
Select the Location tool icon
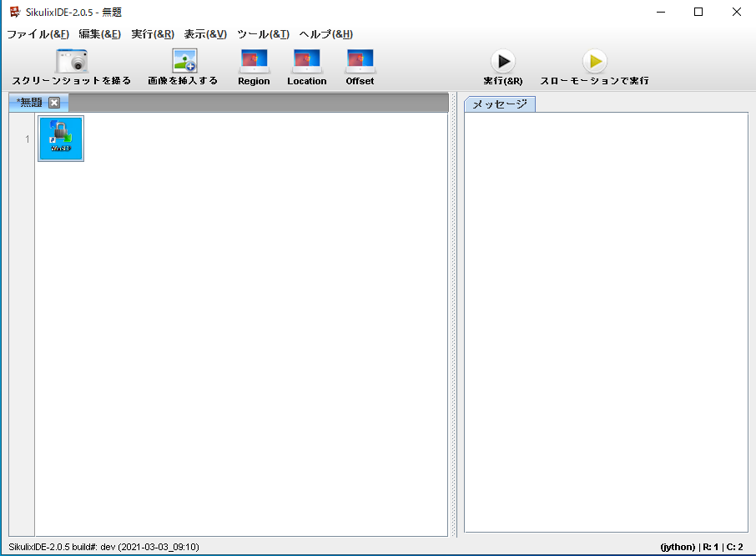pos(306,62)
